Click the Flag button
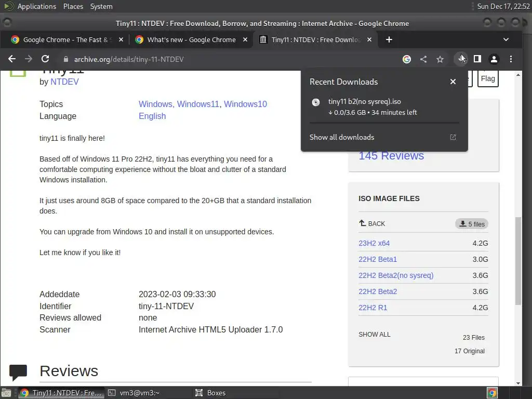Viewport: 532px width, 399px height. pyautogui.click(x=487, y=78)
